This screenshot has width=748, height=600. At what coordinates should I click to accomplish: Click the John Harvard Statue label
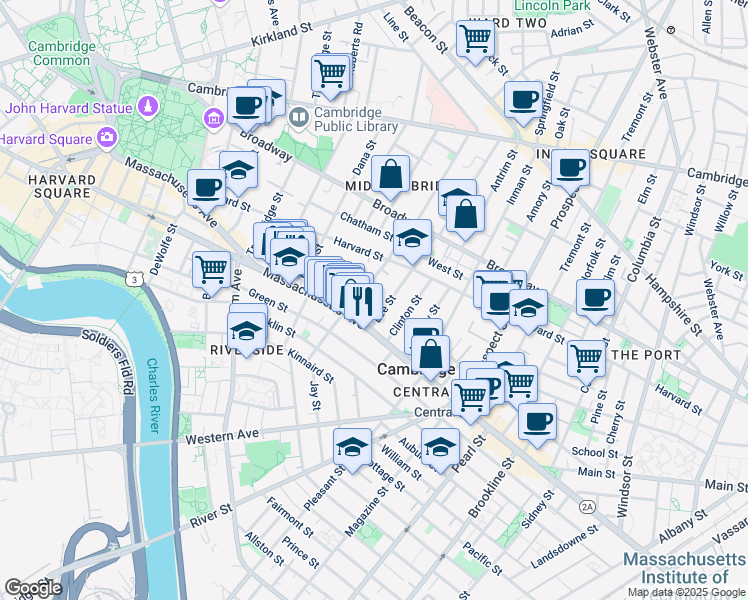tap(69, 108)
